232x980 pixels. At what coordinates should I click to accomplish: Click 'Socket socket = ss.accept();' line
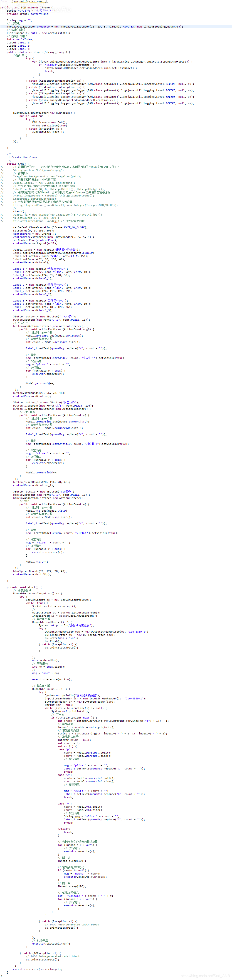[55, 606]
